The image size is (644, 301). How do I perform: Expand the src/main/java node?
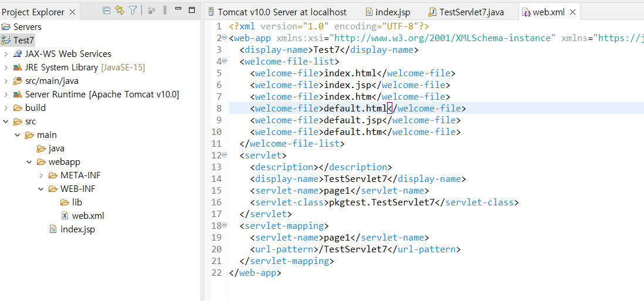pyautogui.click(x=6, y=81)
